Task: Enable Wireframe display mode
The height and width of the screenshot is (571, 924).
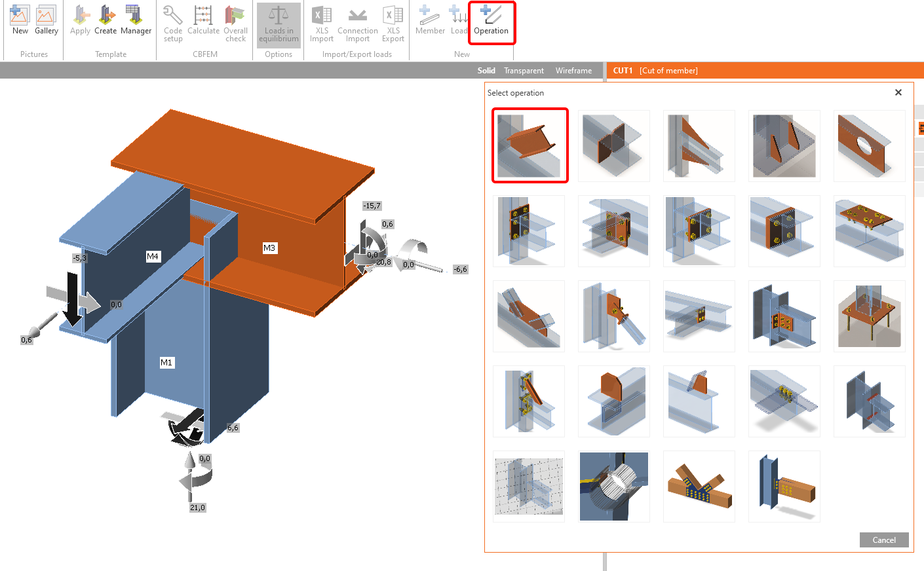Action: (x=573, y=70)
